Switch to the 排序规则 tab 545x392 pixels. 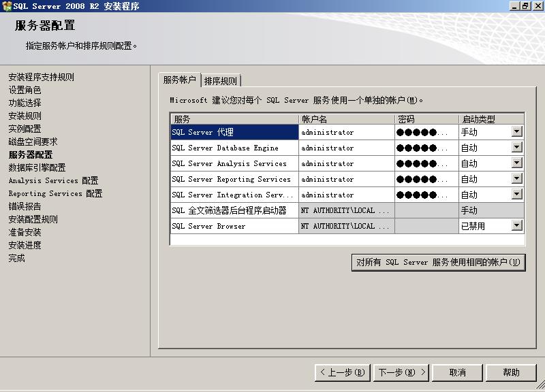tap(221, 81)
